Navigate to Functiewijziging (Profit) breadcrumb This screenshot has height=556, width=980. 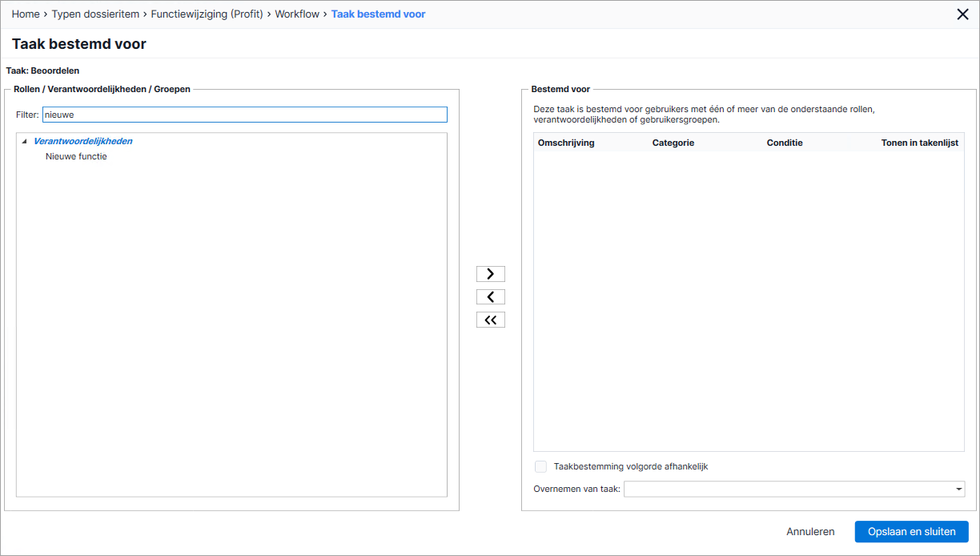[207, 14]
